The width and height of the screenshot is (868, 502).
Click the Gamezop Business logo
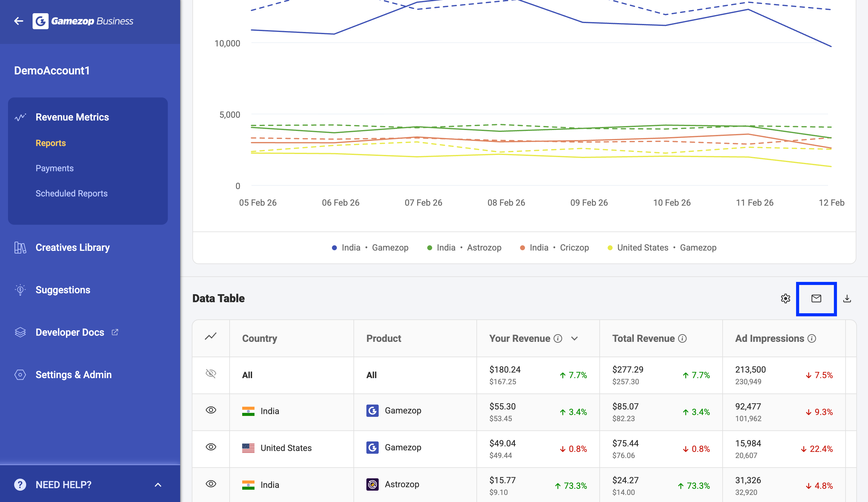click(x=83, y=21)
